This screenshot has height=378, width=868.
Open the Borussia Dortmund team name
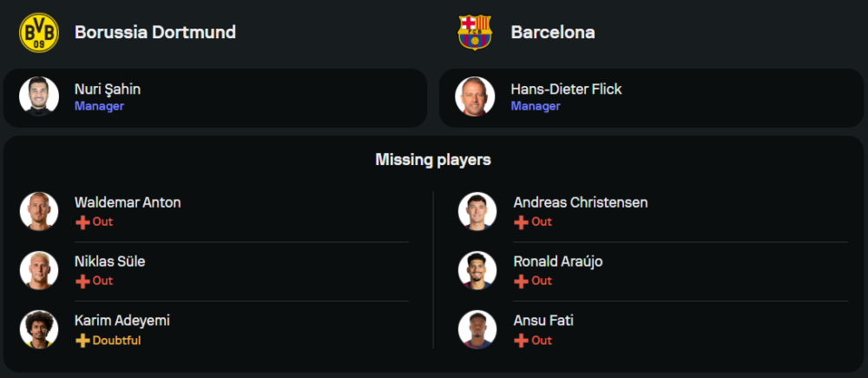155,32
